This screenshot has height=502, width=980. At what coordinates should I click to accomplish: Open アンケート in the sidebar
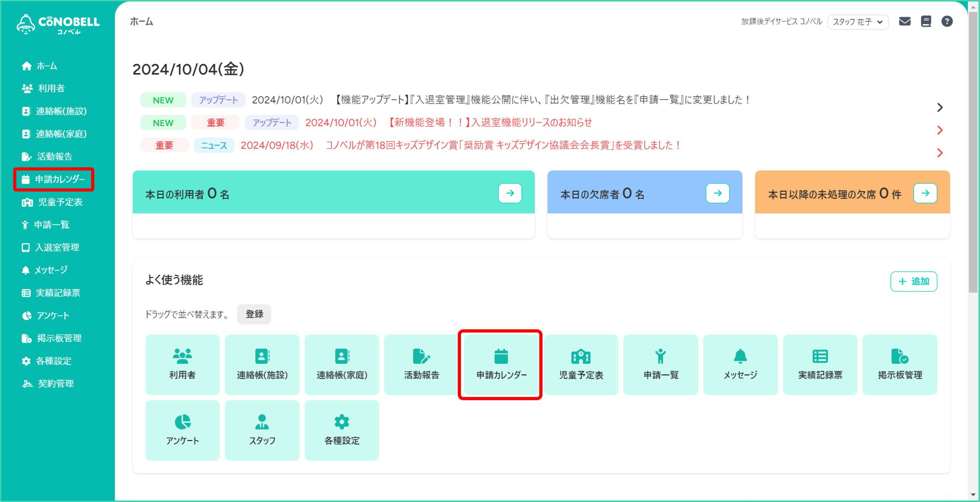(46, 315)
